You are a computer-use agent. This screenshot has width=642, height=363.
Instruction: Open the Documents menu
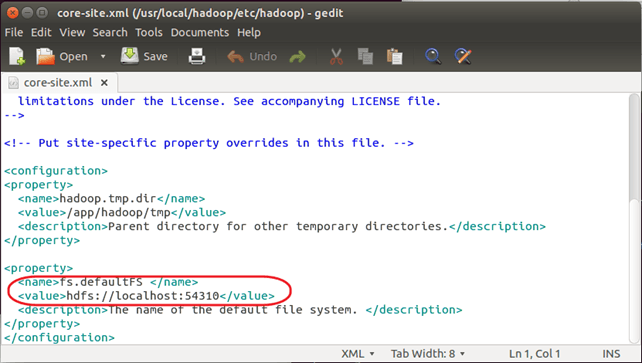point(200,32)
